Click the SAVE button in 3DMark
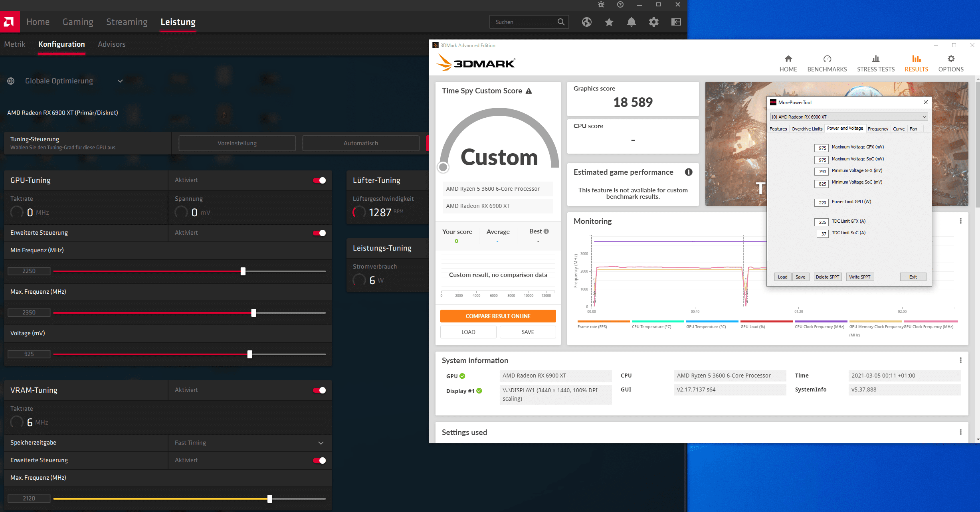980x512 pixels. click(528, 332)
